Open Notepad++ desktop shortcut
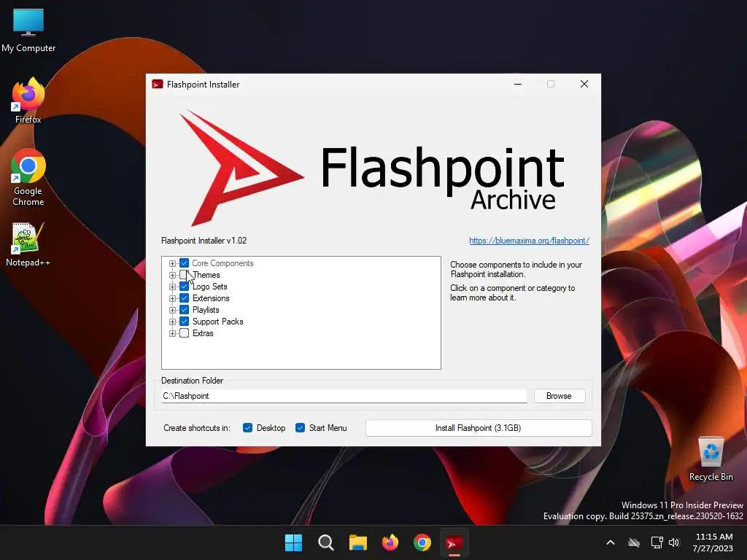747x560 pixels. 28,244
